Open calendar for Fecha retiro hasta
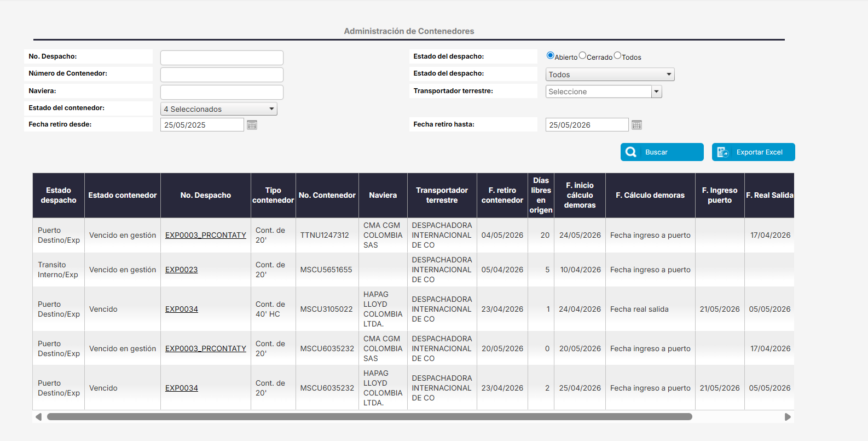This screenshot has height=441, width=868. [636, 125]
